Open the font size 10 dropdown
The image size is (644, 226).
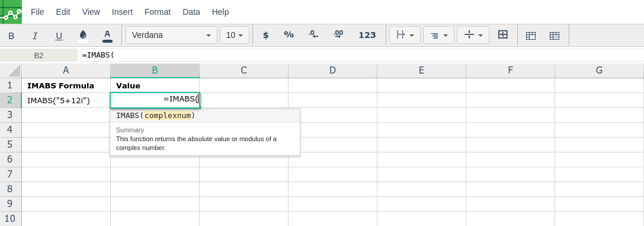coord(235,35)
